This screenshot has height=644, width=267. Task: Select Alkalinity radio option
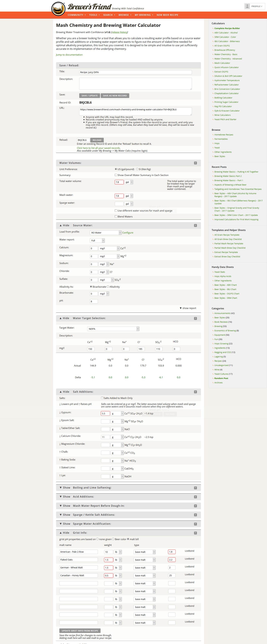[108, 287]
